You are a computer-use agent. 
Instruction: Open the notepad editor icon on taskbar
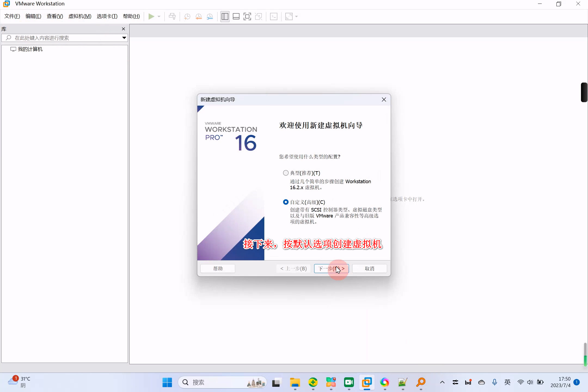pyautogui.click(x=403, y=382)
